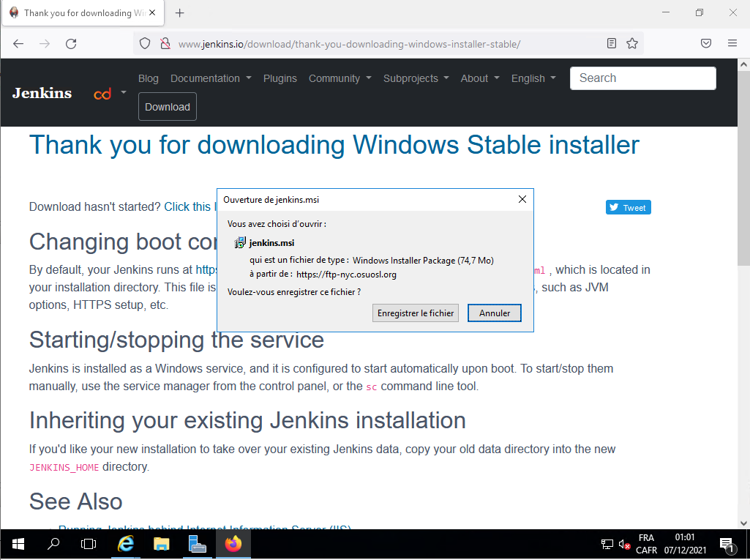Screen dimensions: 750x560
Task: Expand the Subprojects dropdown menu
Action: [416, 78]
